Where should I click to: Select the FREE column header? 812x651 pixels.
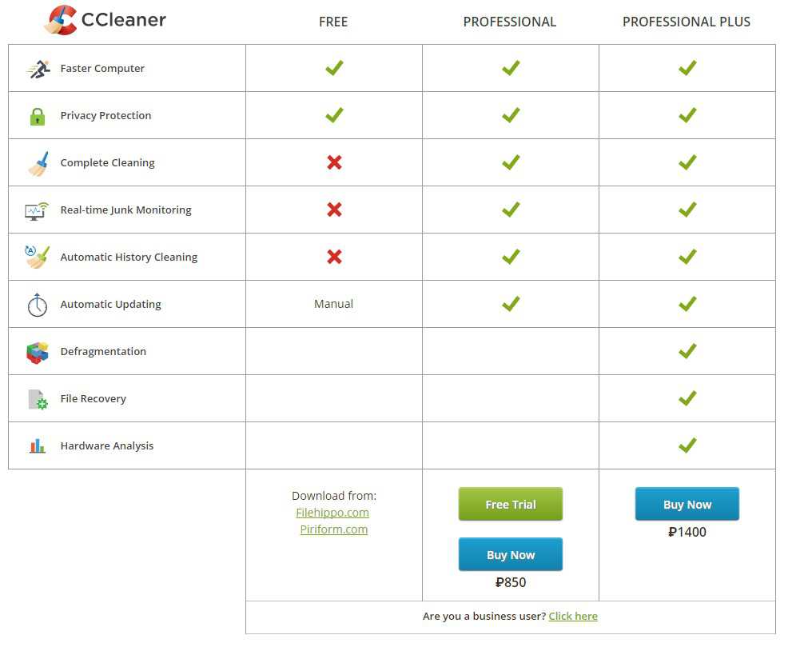pyautogui.click(x=333, y=22)
